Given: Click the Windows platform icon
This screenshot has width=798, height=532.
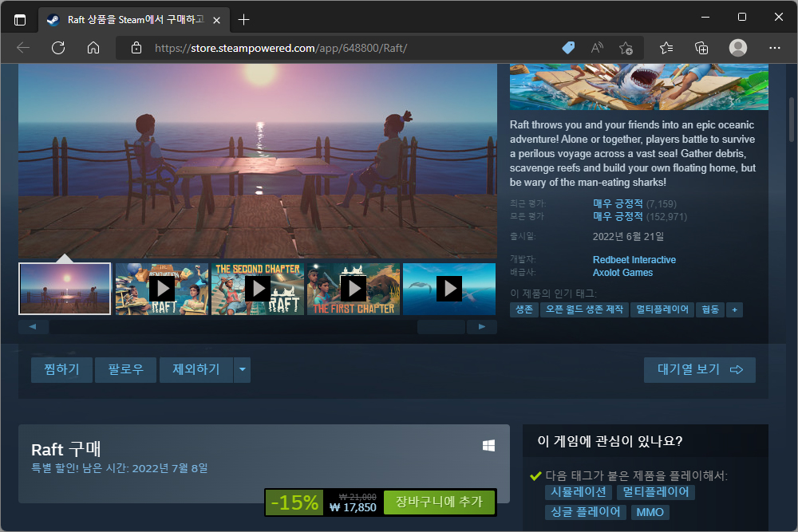Looking at the screenshot, I should coord(488,446).
